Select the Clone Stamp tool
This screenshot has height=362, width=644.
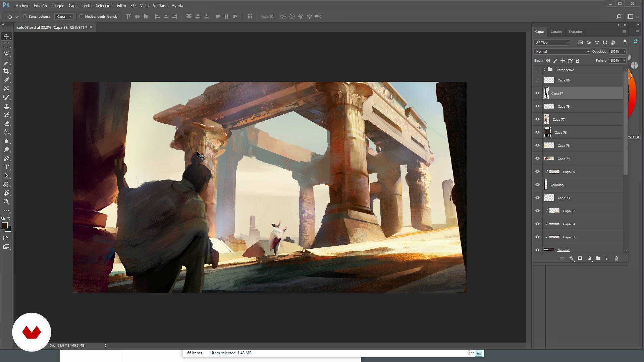click(x=6, y=106)
